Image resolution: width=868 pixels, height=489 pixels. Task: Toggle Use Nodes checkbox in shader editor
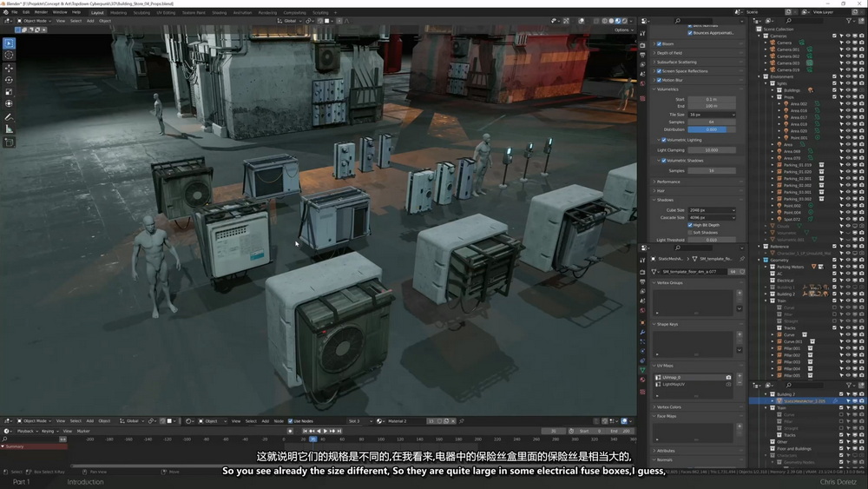click(x=290, y=421)
